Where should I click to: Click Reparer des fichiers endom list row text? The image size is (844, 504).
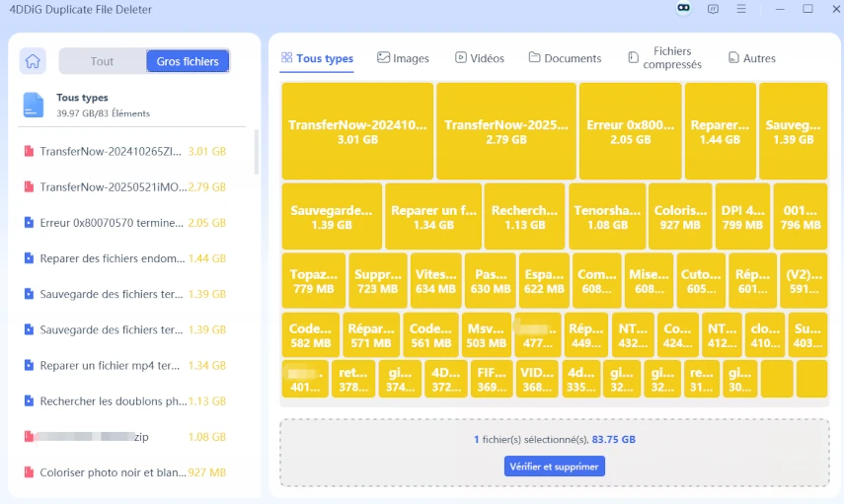(x=112, y=258)
